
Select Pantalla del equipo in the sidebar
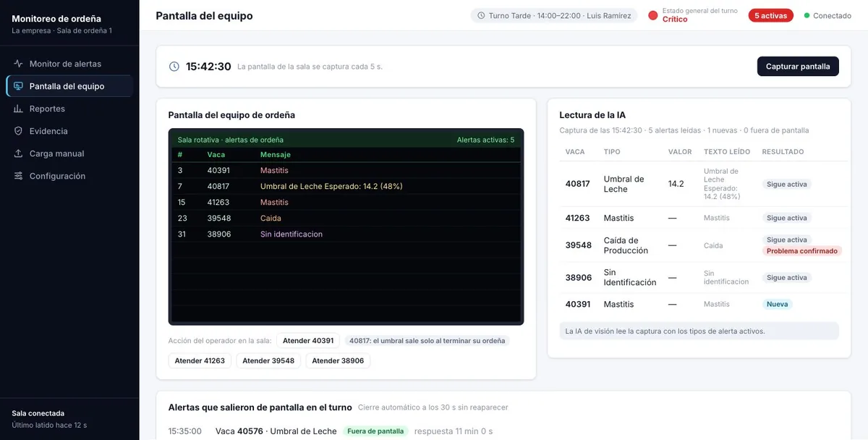pos(69,86)
